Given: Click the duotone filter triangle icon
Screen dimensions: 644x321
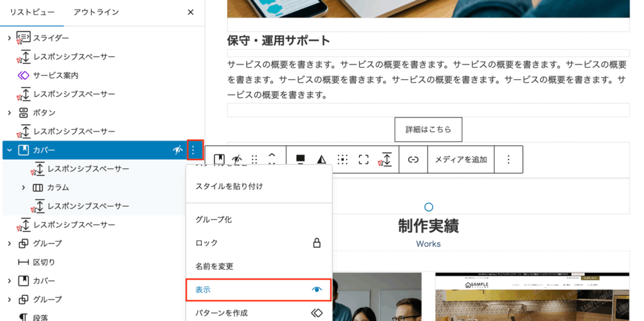Looking at the screenshot, I should 321,160.
